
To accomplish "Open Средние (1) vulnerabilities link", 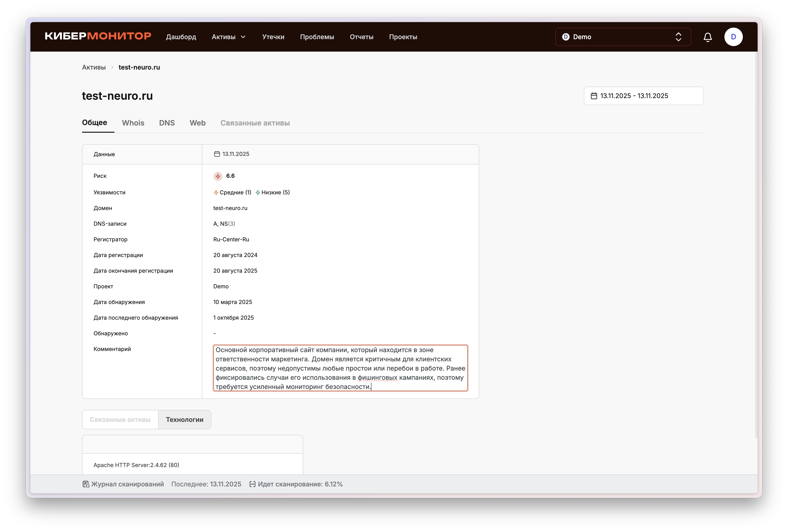I will tap(235, 193).
